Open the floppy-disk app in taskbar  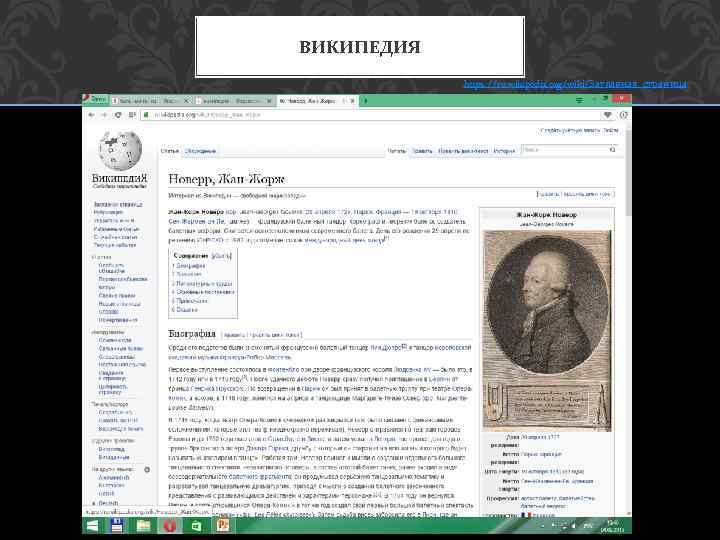pos(117,526)
